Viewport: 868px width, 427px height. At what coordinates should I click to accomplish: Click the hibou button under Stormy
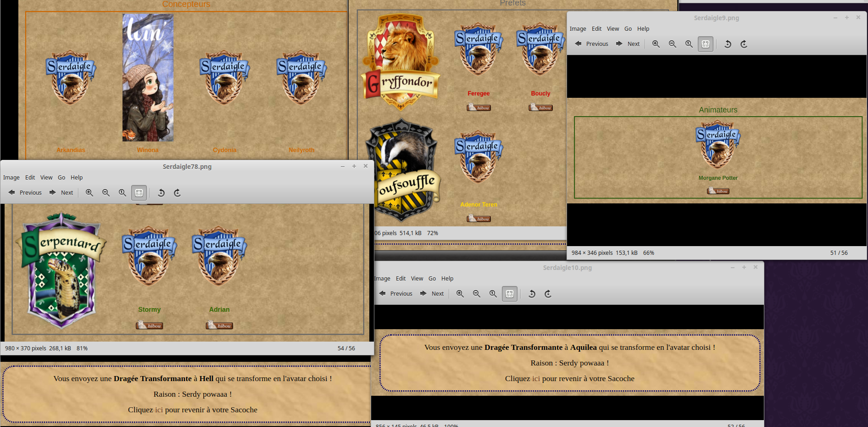coord(150,326)
